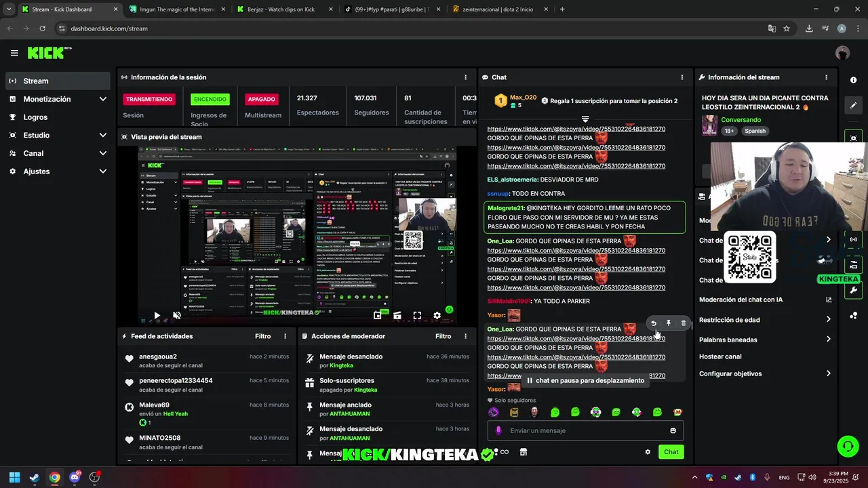Open activity feed three-dot menu
This screenshot has height=488, width=868.
pyautogui.click(x=285, y=336)
